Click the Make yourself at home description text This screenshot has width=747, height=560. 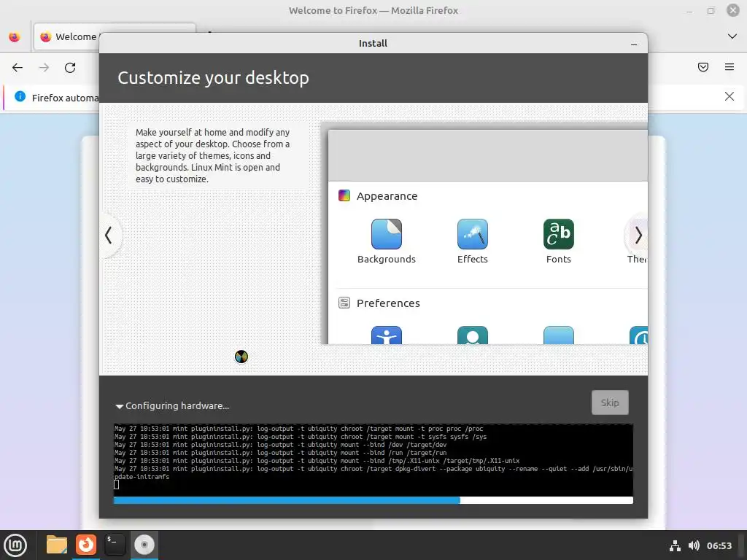[212, 156]
